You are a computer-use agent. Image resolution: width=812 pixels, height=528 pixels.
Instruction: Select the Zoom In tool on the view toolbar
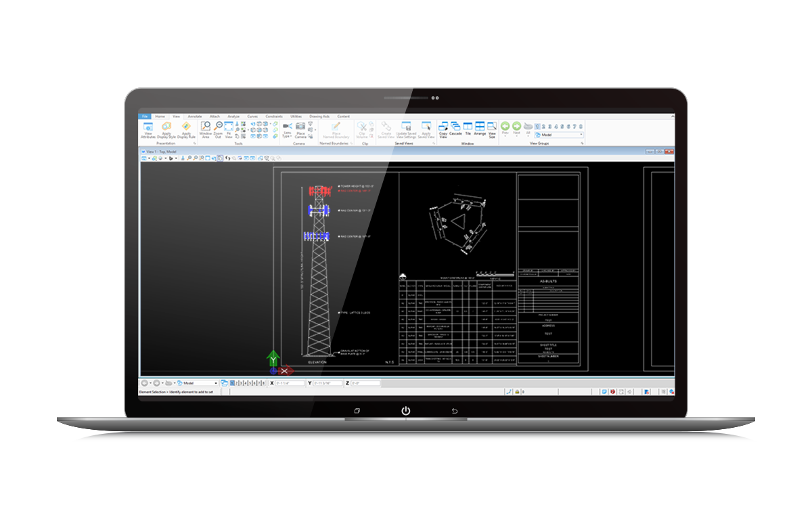[x=189, y=158]
